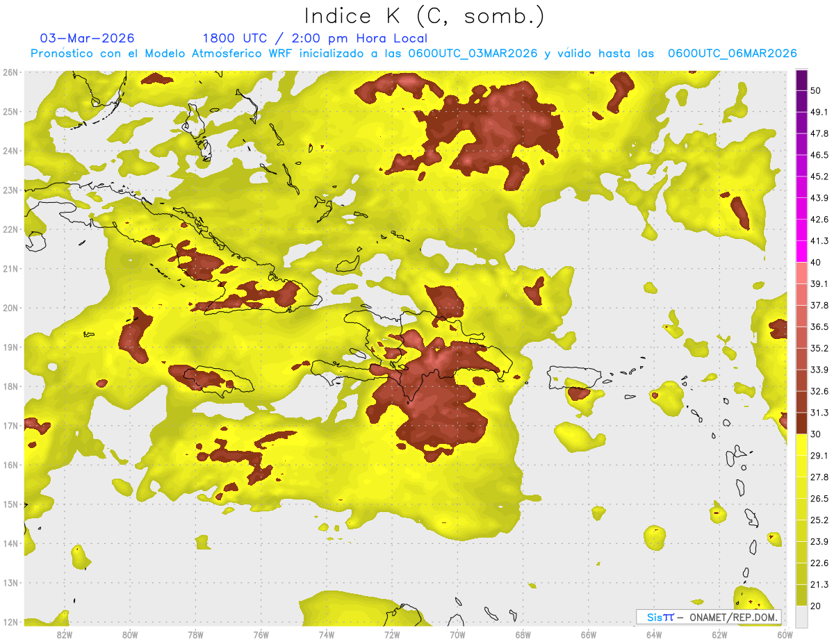834x644 pixels.
Task: Click the dark brown swatch just above value 30
Action: coord(801,424)
